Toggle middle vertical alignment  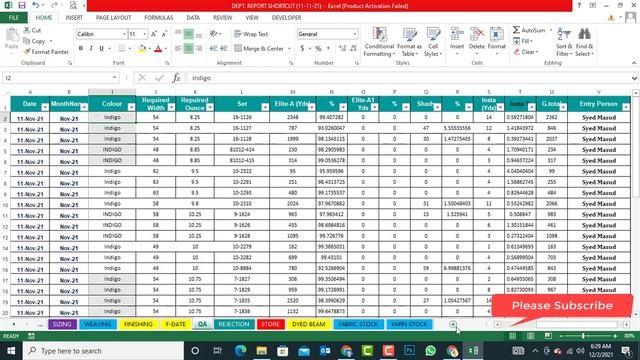click(189, 34)
